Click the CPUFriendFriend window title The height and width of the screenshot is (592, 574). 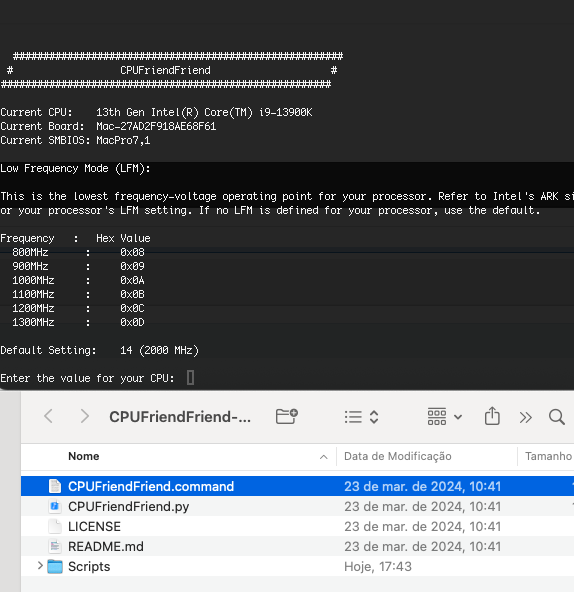click(x=180, y=417)
